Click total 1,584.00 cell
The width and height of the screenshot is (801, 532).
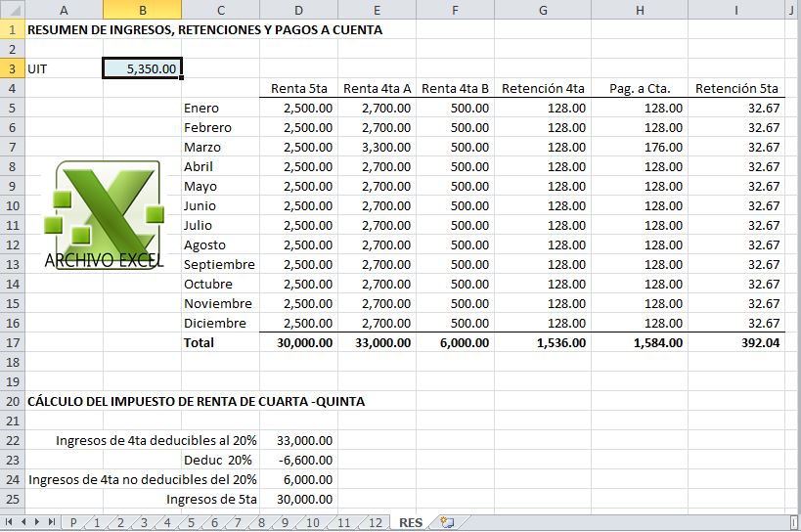640,342
